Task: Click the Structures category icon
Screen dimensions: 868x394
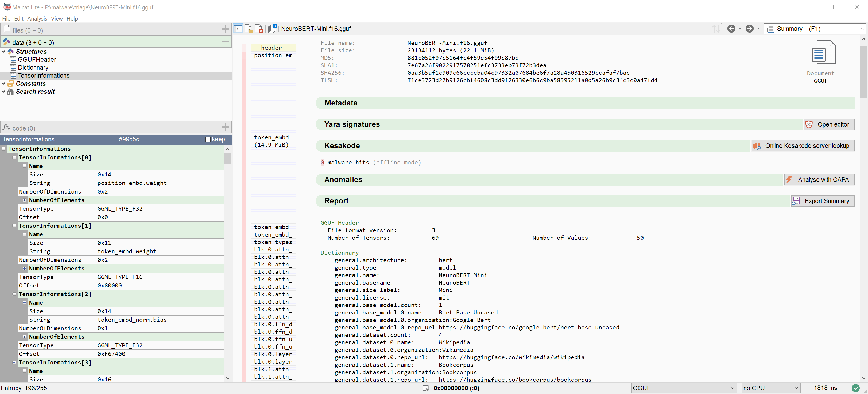Action: [x=11, y=52]
